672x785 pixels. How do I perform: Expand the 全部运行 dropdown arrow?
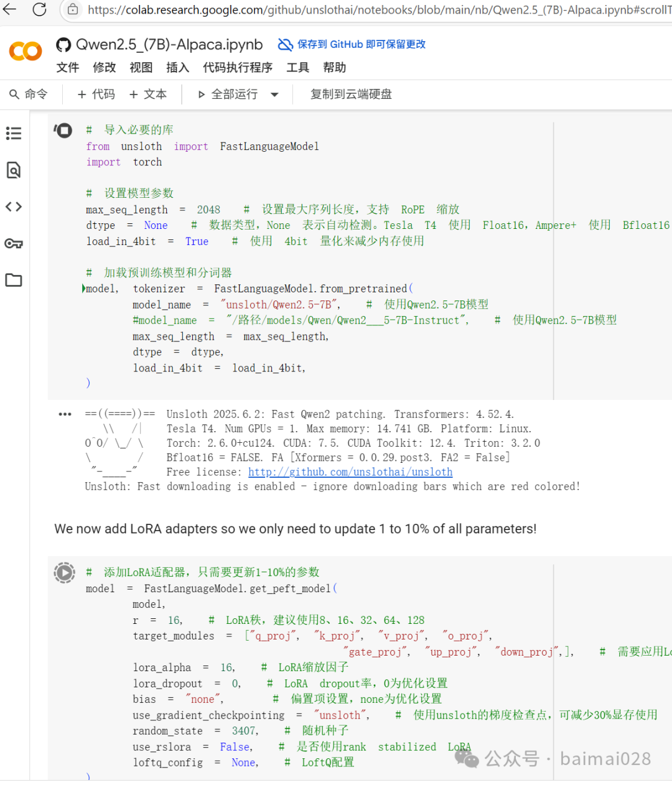[274, 94]
